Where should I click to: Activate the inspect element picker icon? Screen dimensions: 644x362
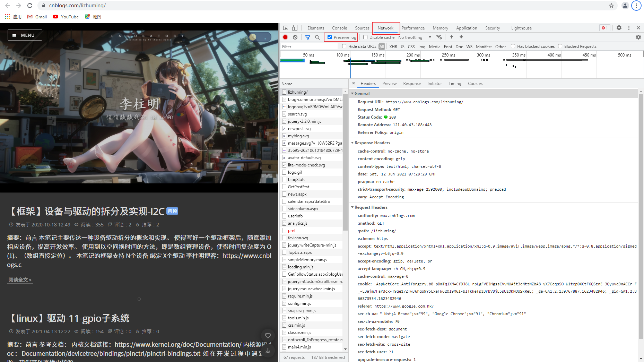(285, 28)
